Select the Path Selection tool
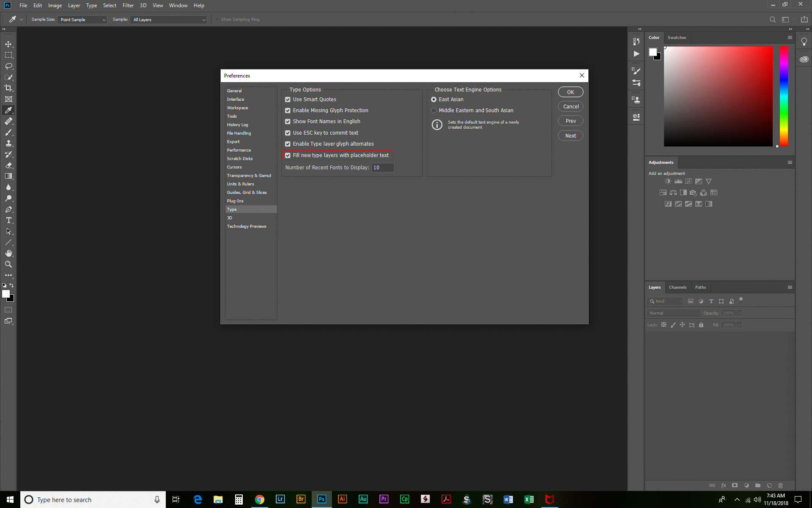This screenshot has height=508, width=812. click(8, 231)
